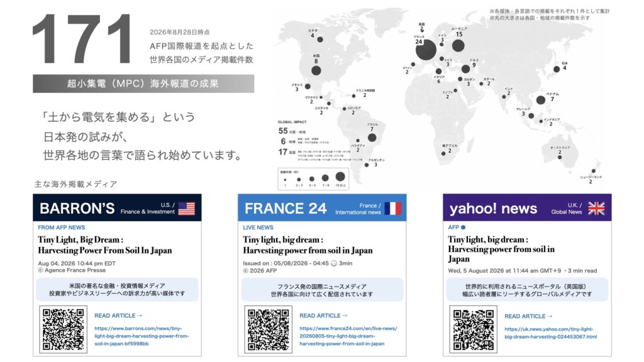Click the "55" countries figure
The height and width of the screenshot is (362, 644).
[x=283, y=131]
